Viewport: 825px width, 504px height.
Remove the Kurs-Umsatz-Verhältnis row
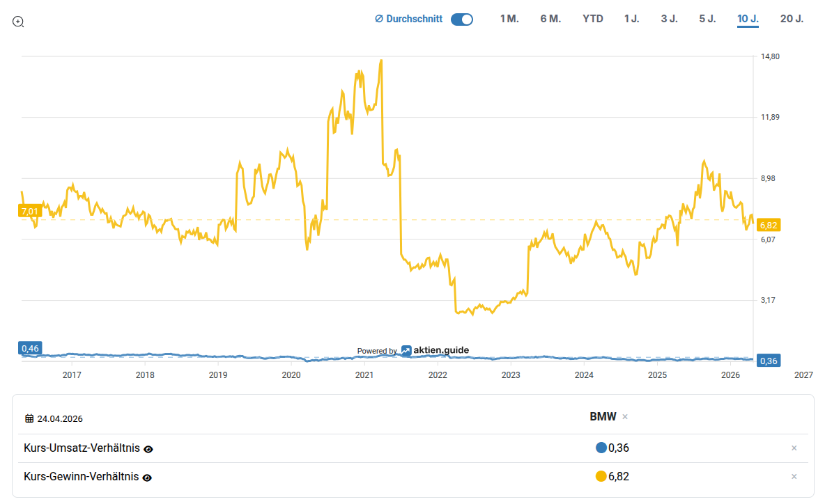(x=794, y=448)
